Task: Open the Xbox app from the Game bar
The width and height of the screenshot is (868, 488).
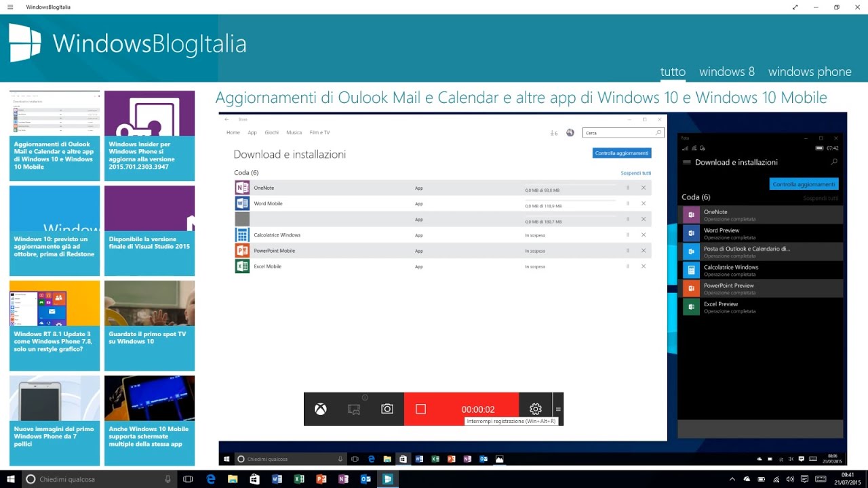Action: (321, 409)
